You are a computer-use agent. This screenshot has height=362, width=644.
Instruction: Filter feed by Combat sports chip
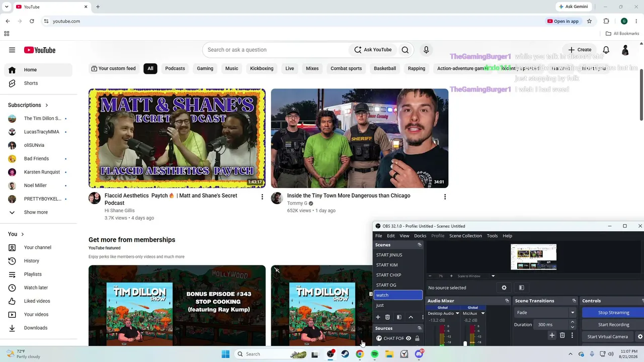tap(346, 68)
